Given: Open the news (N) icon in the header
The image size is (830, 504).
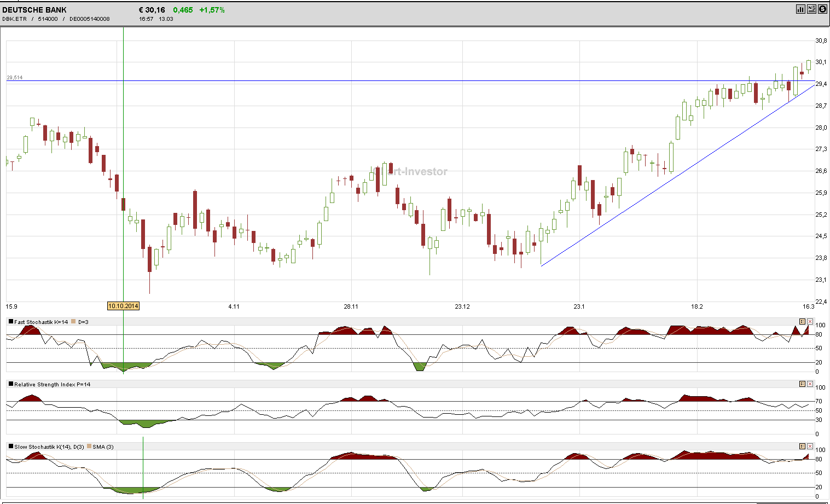Looking at the screenshot, I should point(811,9).
